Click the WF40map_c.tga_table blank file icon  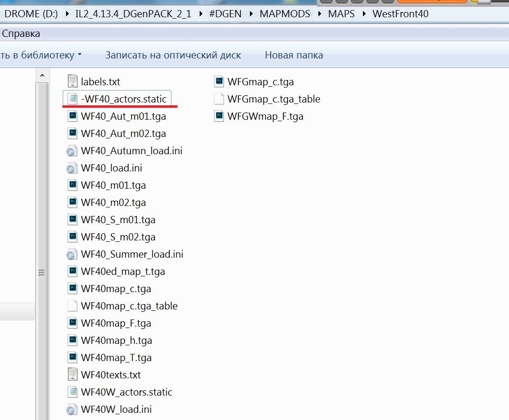72,306
